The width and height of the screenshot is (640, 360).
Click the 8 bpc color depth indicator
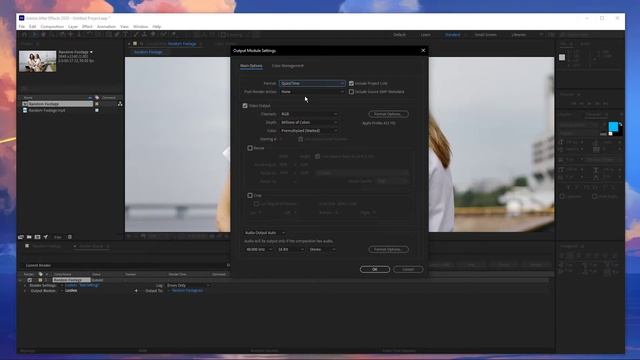(x=58, y=237)
